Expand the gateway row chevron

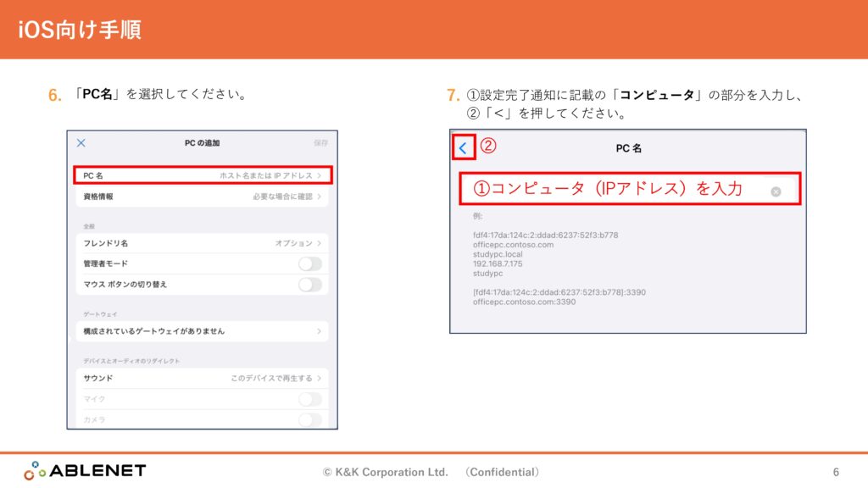click(x=320, y=331)
